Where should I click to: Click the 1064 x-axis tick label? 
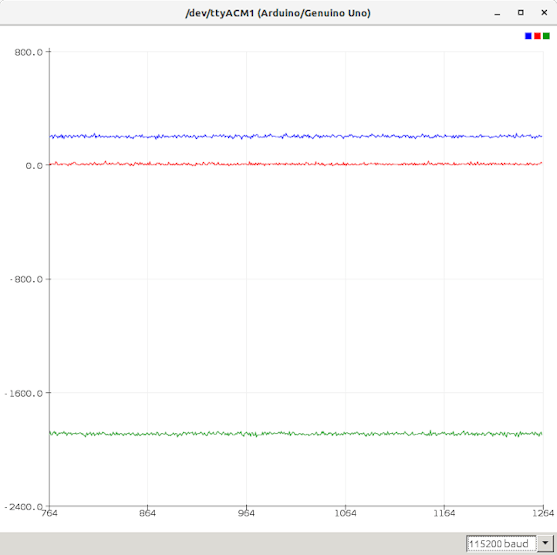pos(345,513)
